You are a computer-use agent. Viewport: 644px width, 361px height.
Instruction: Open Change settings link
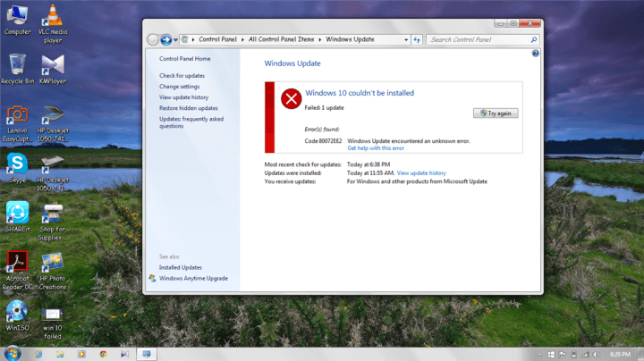(x=180, y=87)
